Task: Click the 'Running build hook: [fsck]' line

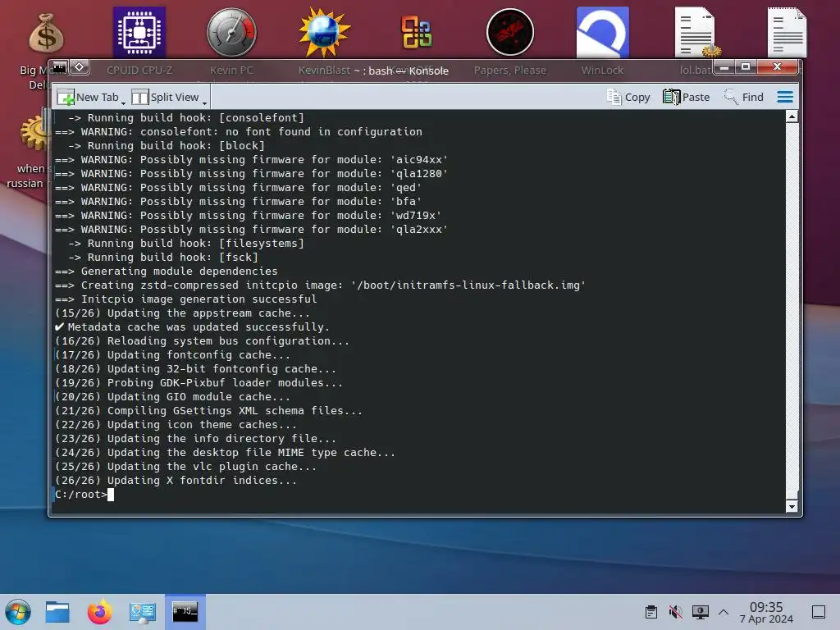Action: pyautogui.click(x=163, y=257)
